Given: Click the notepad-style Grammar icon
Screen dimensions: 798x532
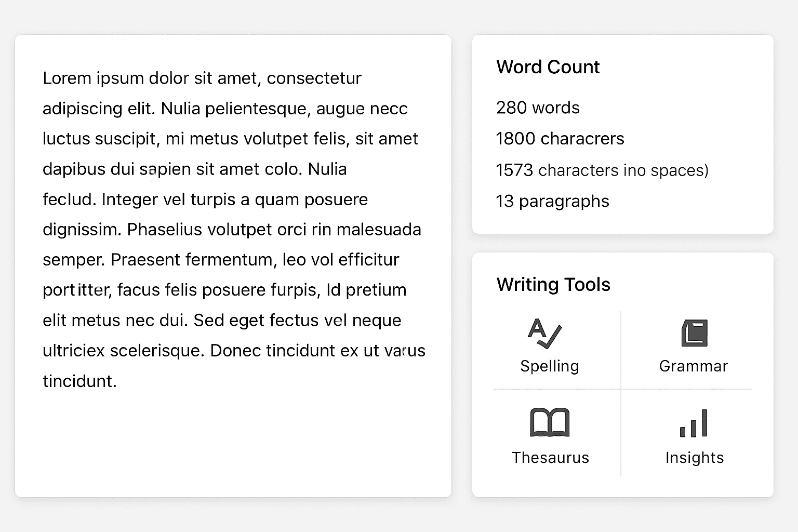Looking at the screenshot, I should pos(695,332).
